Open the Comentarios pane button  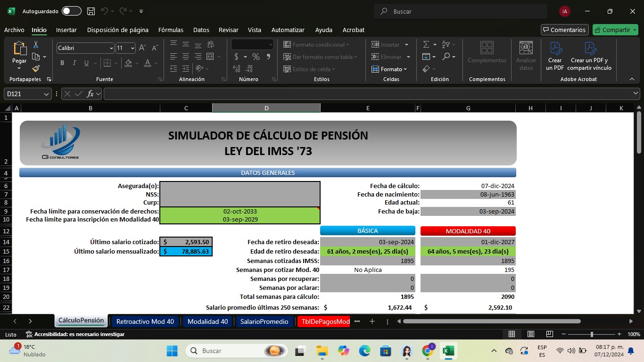[564, 30]
